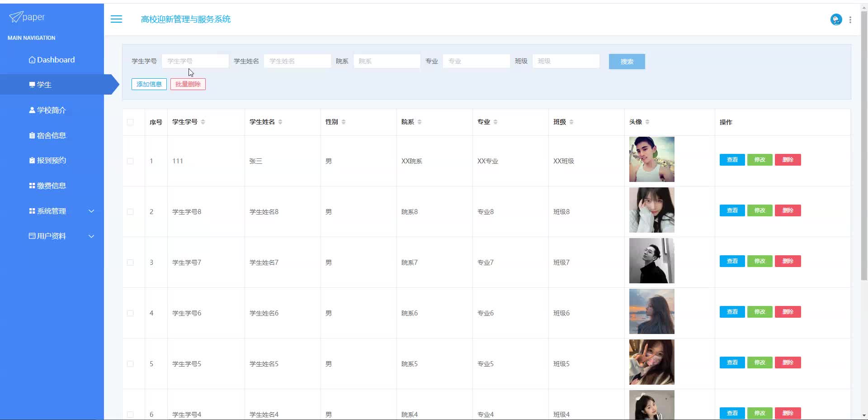
Task: Open avatar photo of 学生姓名5
Action: [x=652, y=362]
